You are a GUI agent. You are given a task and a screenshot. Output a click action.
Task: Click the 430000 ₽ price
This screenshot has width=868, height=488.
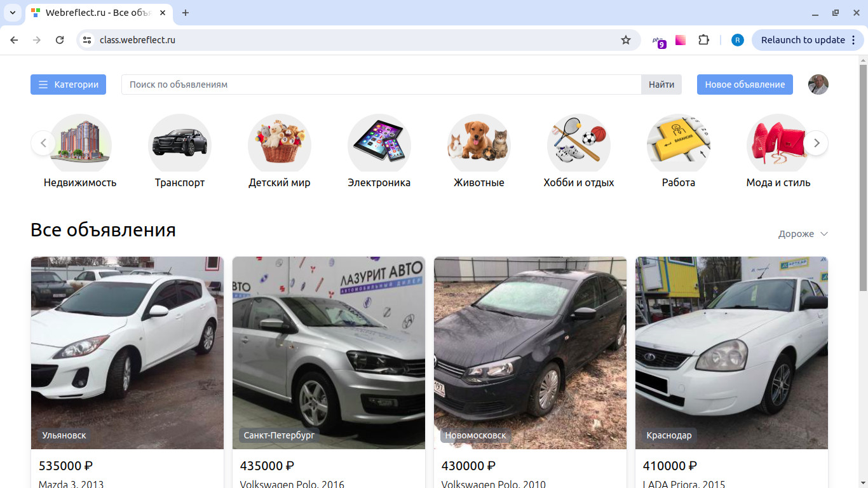[468, 466]
